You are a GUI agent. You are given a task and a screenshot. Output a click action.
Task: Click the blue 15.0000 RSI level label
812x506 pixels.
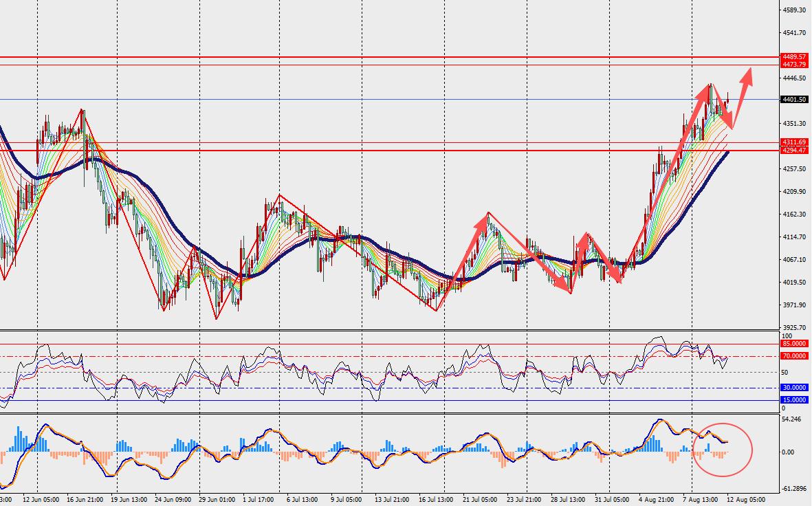794,400
